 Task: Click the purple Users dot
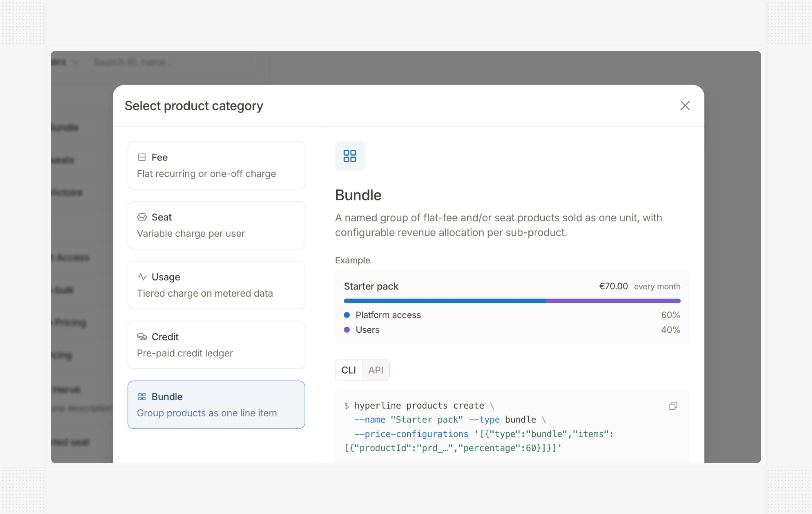coord(347,330)
